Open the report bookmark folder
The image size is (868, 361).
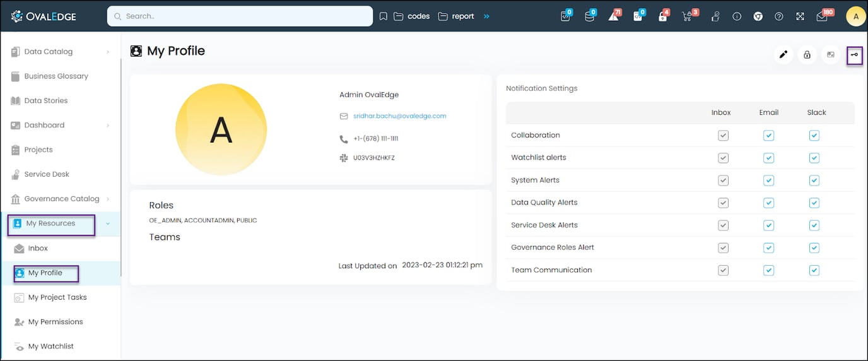click(x=456, y=16)
